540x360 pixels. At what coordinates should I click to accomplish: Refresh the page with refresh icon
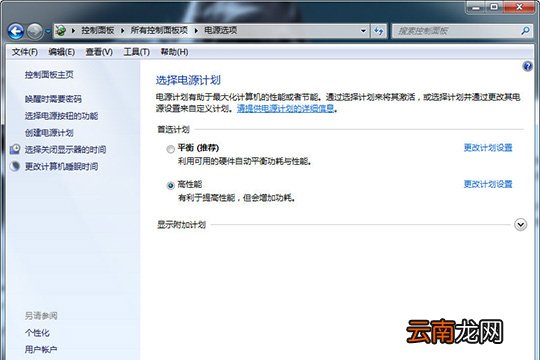coord(379,31)
